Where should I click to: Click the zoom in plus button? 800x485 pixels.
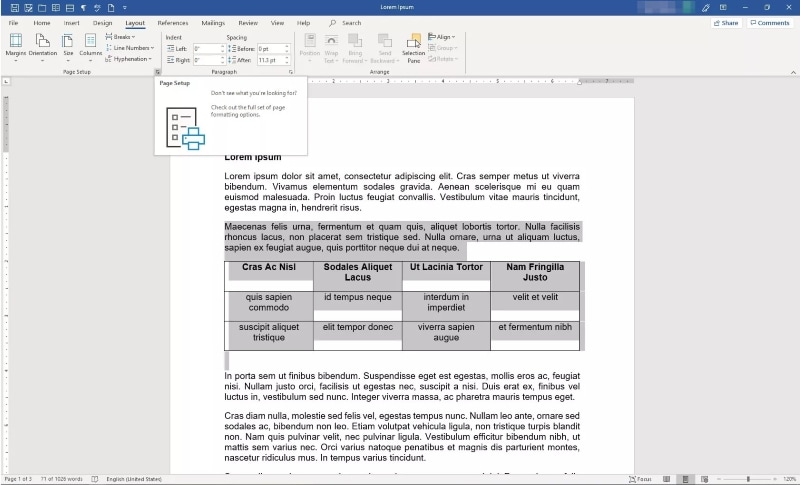(777, 479)
